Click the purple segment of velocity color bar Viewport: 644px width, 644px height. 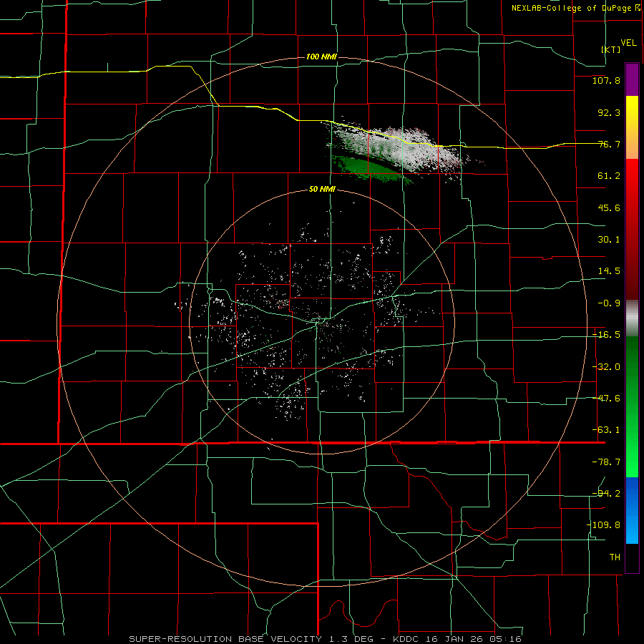pyautogui.click(x=632, y=79)
